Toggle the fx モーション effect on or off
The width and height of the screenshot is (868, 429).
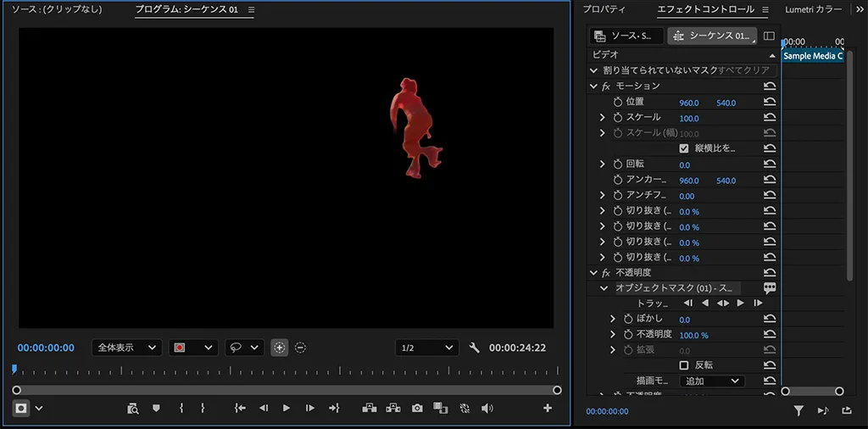coord(606,86)
